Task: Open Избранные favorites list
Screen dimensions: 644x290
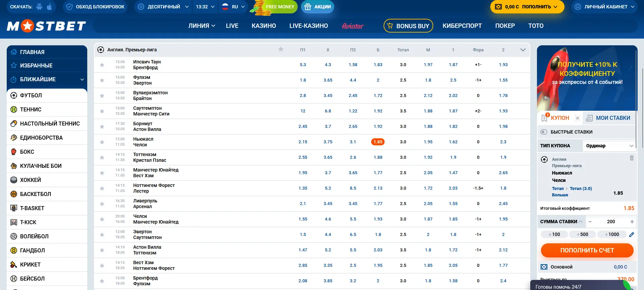Action: (x=47, y=65)
